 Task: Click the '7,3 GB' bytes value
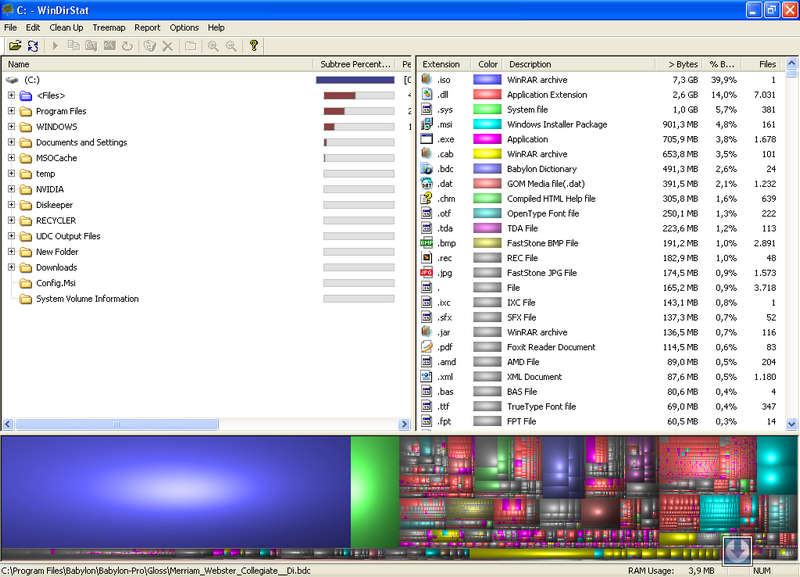pos(685,80)
